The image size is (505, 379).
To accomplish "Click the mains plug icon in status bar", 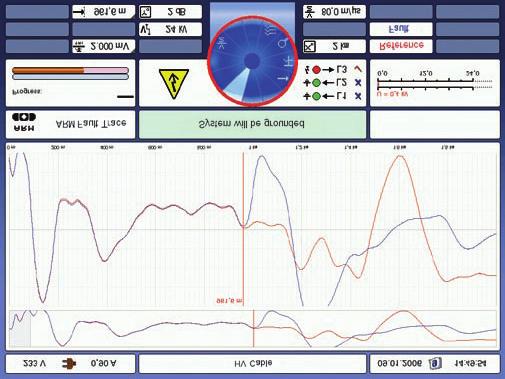I will pyautogui.click(x=69, y=363).
